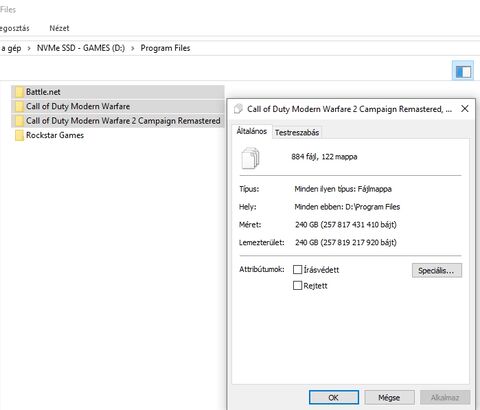Select the Battle.net folder name
This screenshot has width=480, height=410.
pyautogui.click(x=43, y=92)
